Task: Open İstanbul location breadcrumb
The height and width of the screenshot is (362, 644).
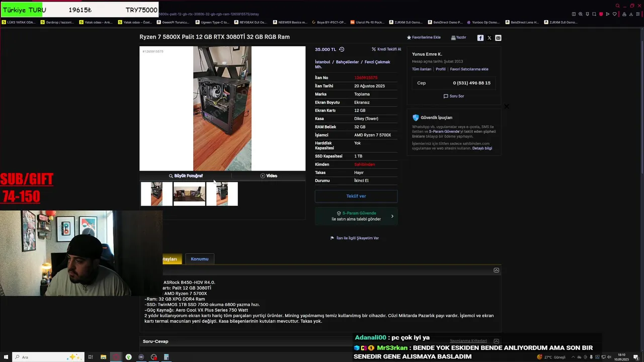Action: tap(323, 62)
